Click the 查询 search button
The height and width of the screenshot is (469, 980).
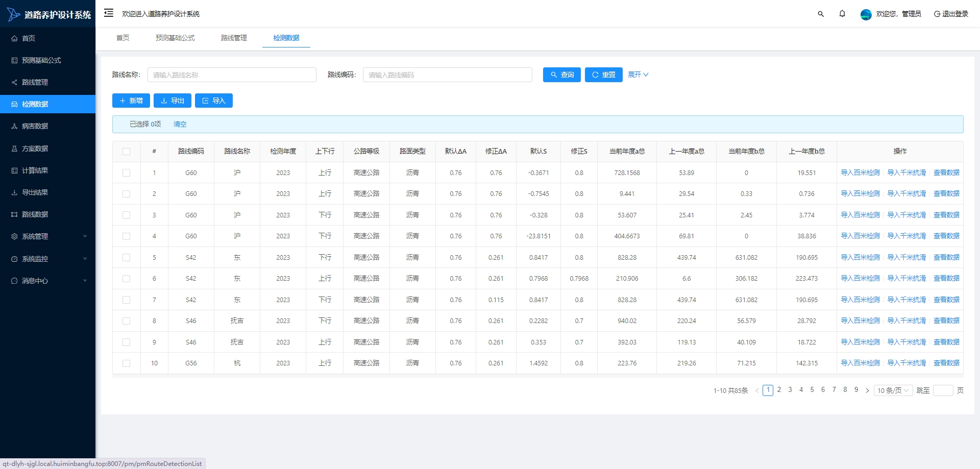tap(562, 75)
